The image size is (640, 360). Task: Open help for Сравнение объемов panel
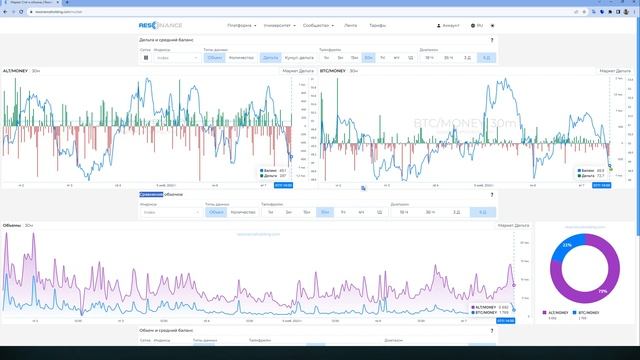pos(492,195)
